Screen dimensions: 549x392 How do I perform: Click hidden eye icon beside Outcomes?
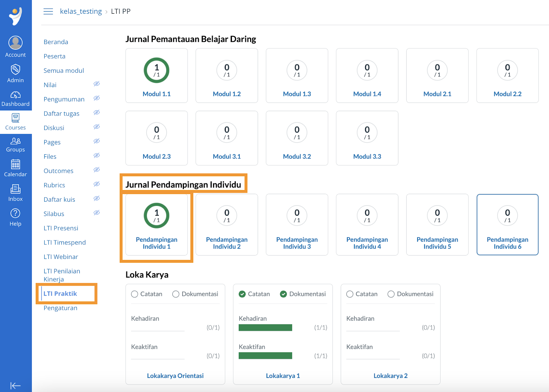(97, 170)
